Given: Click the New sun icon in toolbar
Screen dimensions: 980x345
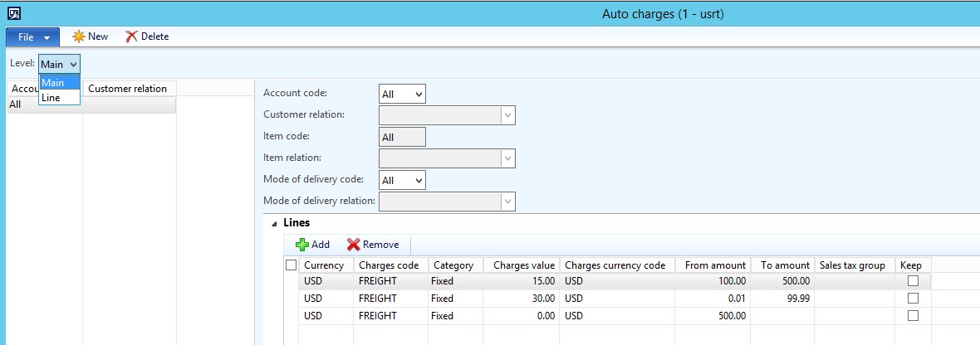Looking at the screenshot, I should [79, 36].
